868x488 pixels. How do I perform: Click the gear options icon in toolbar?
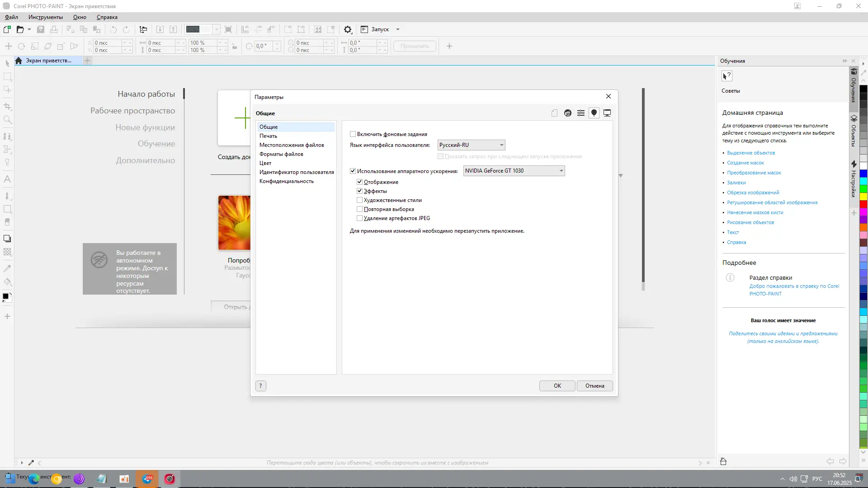click(347, 29)
